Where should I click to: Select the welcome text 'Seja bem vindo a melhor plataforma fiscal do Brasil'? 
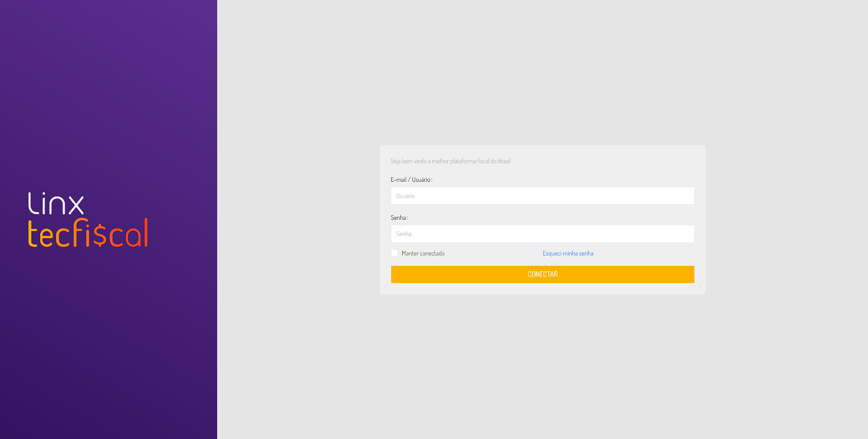451,161
